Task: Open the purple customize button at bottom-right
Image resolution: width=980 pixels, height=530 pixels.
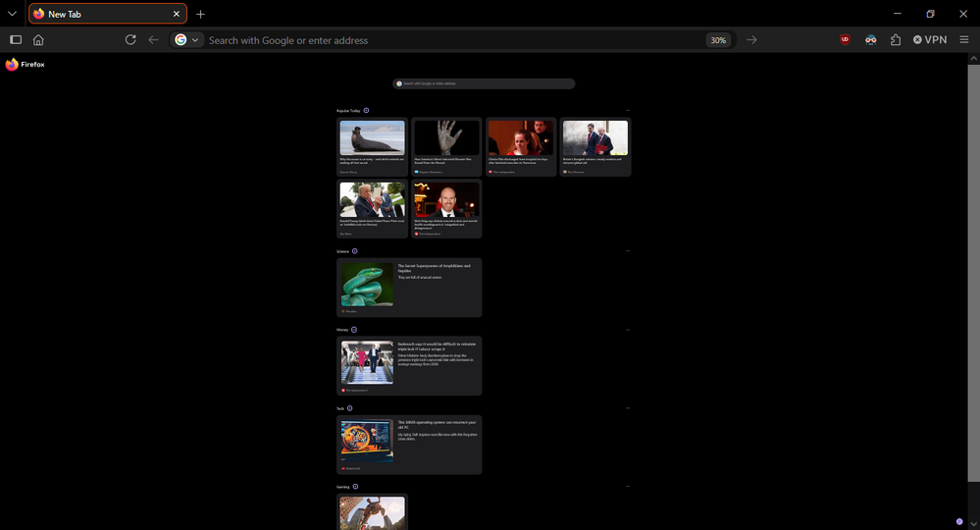Action: (959, 521)
